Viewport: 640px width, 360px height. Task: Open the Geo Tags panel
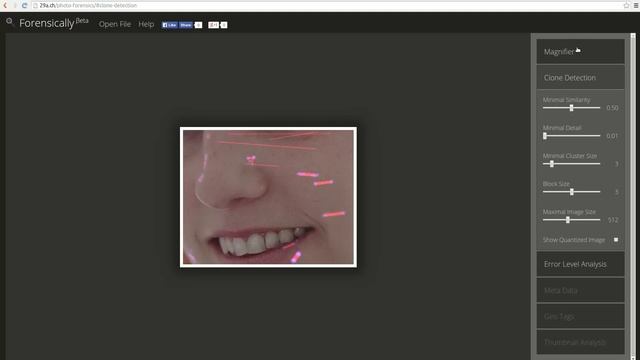[x=580, y=316]
